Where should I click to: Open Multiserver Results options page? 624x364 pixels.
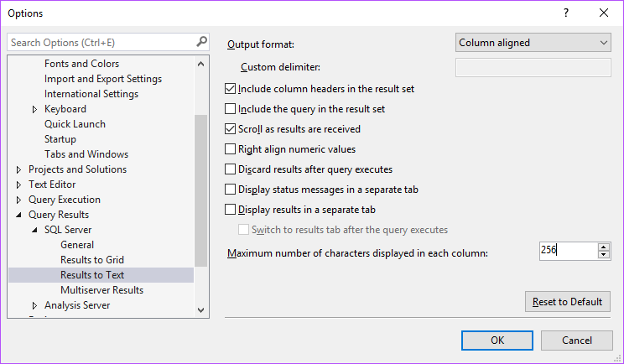pos(101,290)
